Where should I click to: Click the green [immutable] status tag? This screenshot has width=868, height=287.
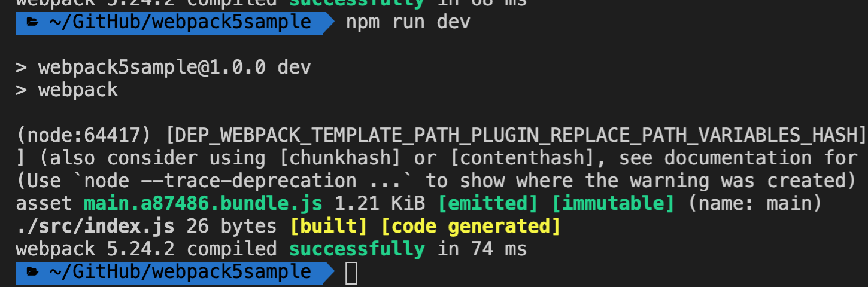click(612, 204)
